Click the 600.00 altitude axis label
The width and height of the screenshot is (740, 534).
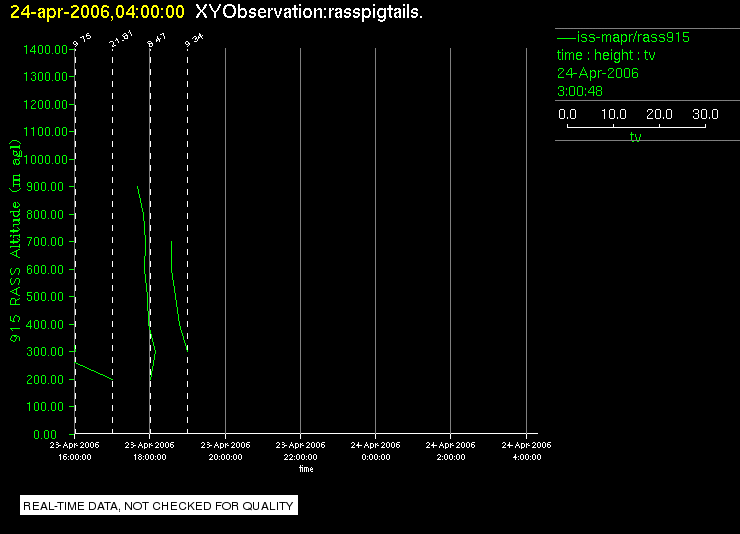point(45,269)
